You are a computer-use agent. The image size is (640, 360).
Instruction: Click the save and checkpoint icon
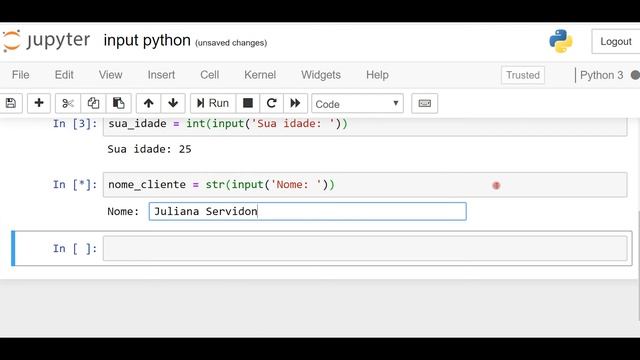pyautogui.click(x=11, y=103)
